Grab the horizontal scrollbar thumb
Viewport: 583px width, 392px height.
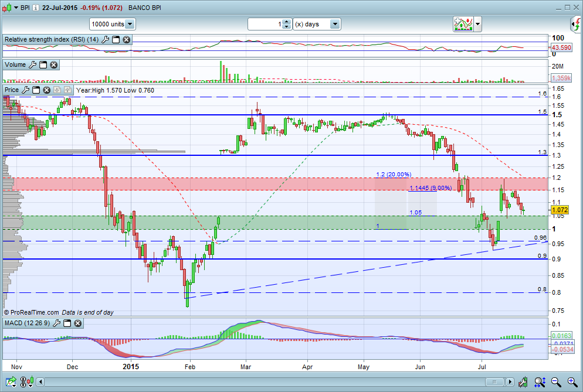(x=494, y=382)
